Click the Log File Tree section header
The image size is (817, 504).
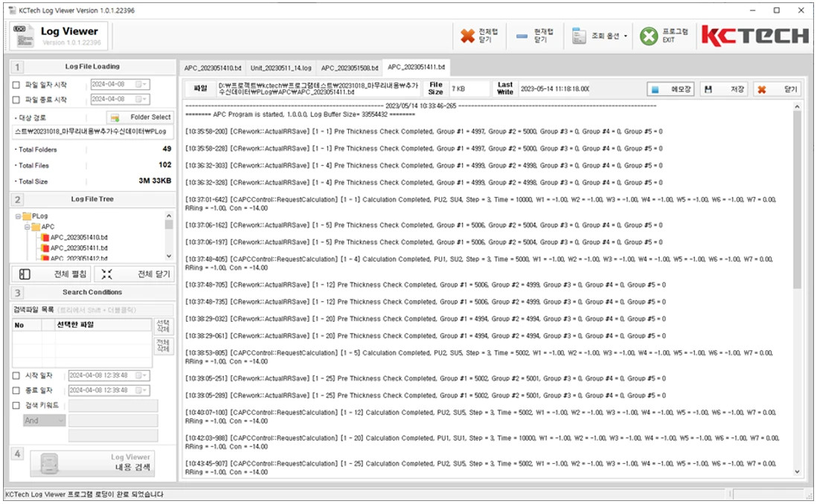(92, 199)
